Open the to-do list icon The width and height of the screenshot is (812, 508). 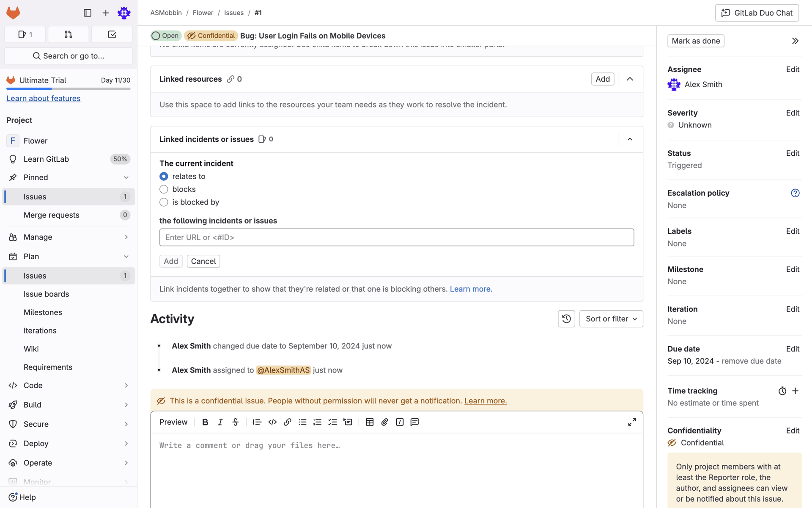(x=112, y=34)
